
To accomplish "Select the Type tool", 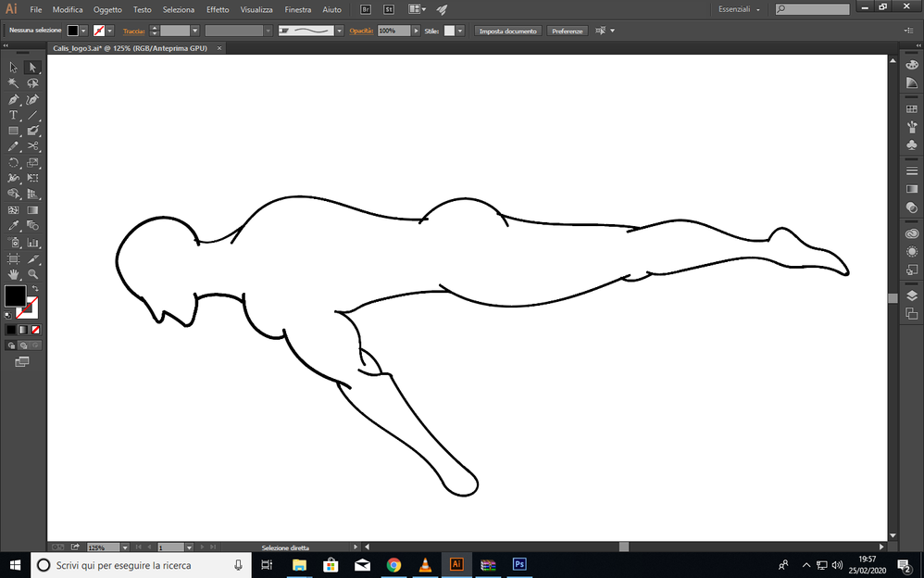I will point(13,115).
